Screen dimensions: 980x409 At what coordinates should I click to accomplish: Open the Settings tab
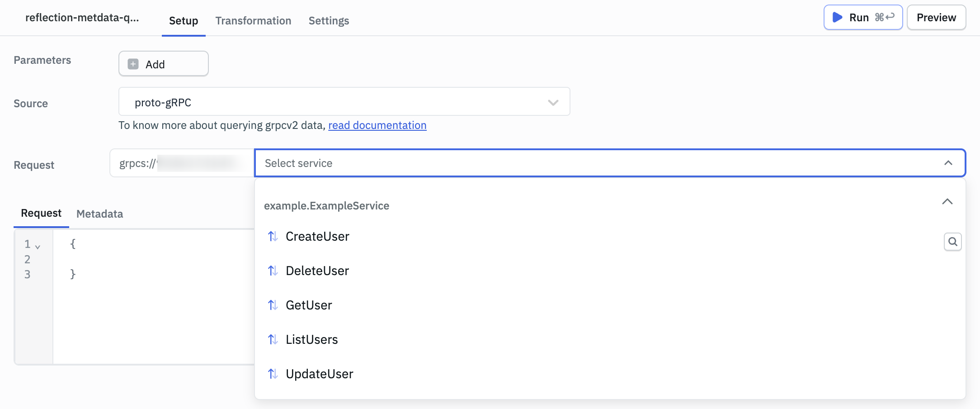329,21
